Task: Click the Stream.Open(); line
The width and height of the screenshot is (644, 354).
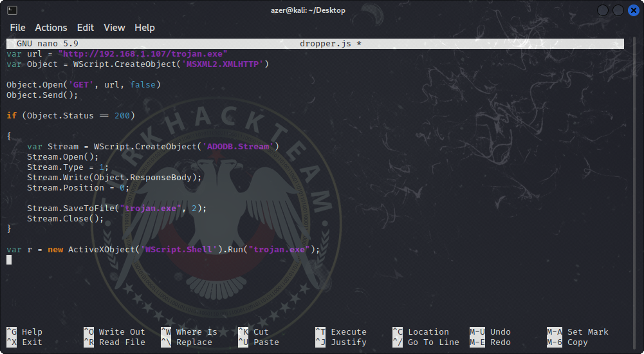Action: (63, 157)
